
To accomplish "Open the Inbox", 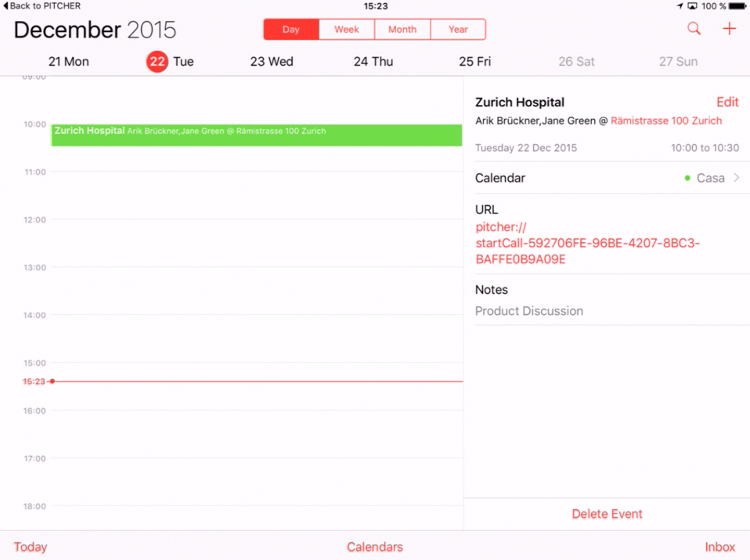I will point(720,546).
